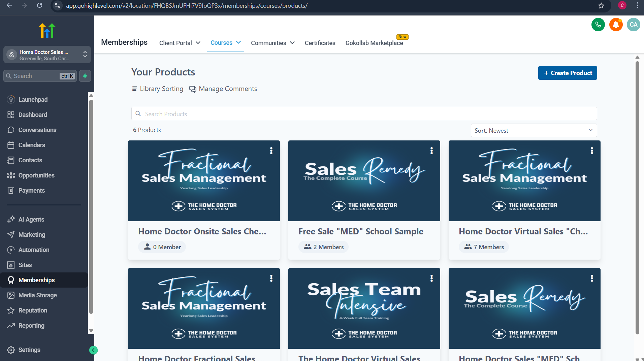The height and width of the screenshot is (361, 644).
Task: Click the Media Storage image icon
Action: 11,295
